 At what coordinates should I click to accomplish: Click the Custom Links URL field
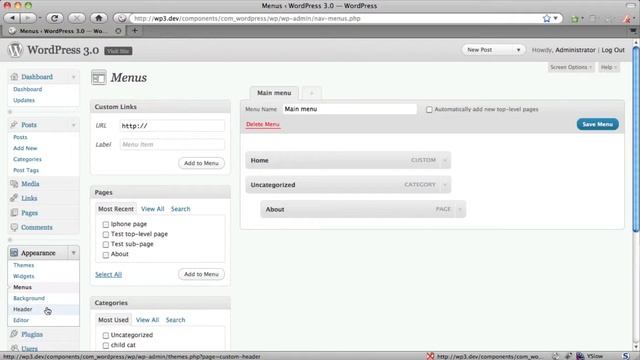tap(172, 126)
